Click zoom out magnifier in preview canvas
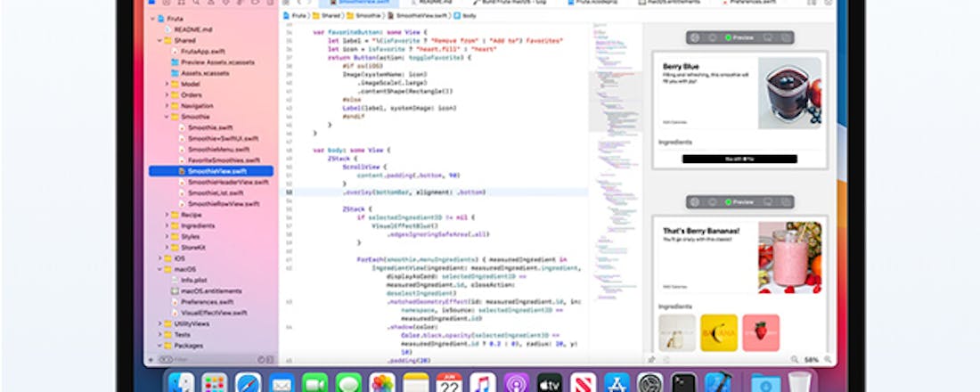Screen dimensions: 980x392 [795, 360]
